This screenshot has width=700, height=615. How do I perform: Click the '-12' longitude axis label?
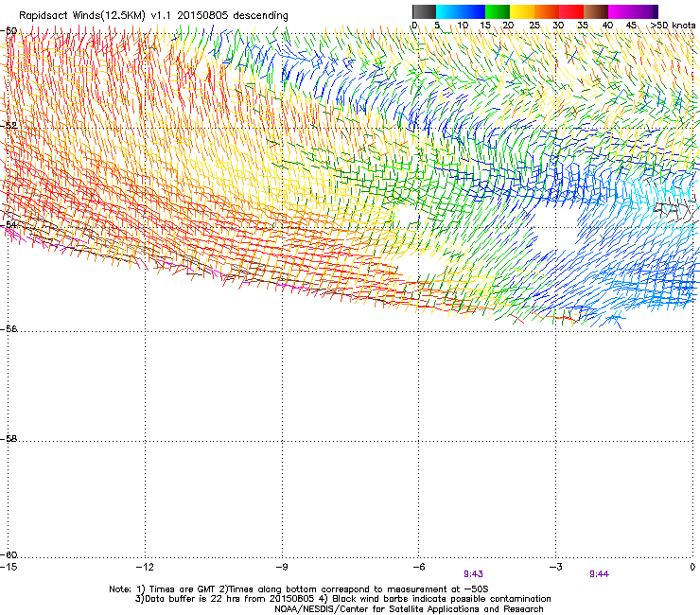click(145, 567)
